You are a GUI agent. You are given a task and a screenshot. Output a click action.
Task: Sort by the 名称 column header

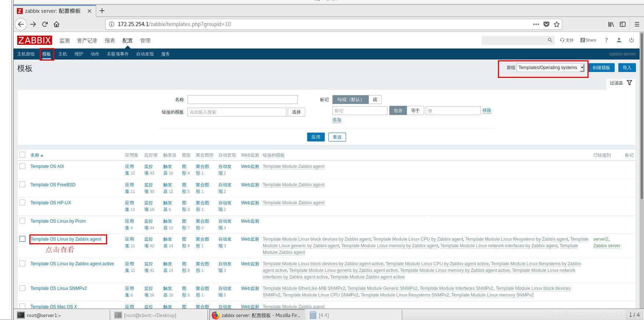click(36, 155)
